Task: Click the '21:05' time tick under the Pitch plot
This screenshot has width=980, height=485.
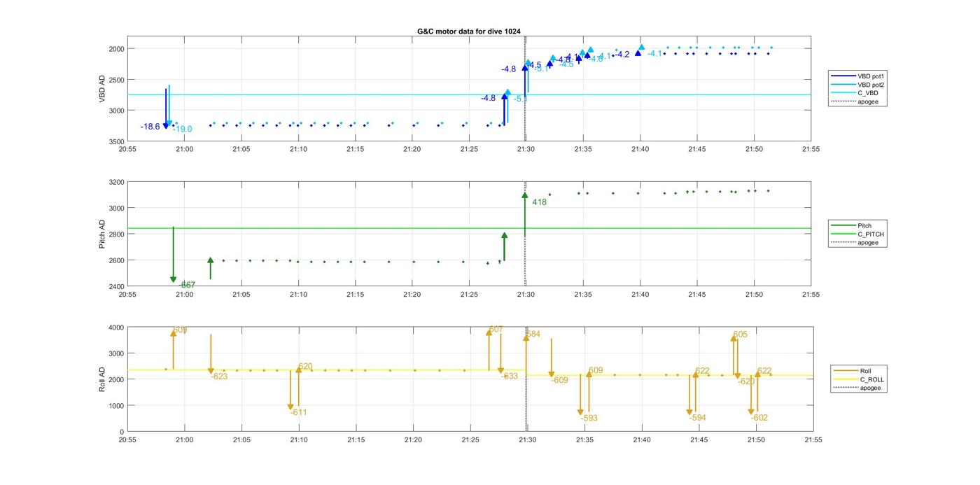Action: 241,295
